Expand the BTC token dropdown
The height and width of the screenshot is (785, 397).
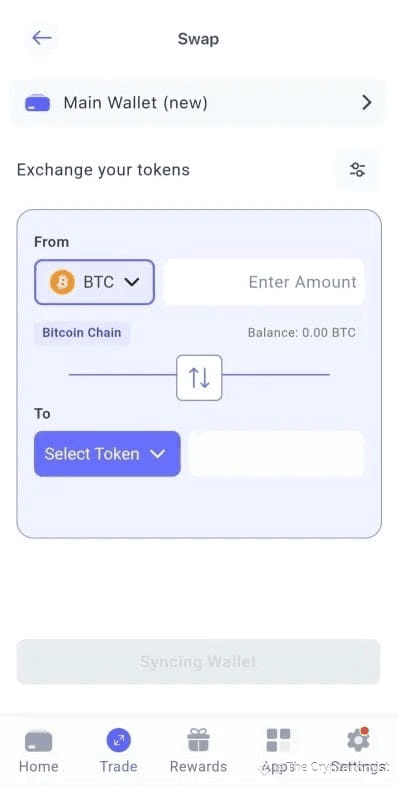[x=94, y=282]
